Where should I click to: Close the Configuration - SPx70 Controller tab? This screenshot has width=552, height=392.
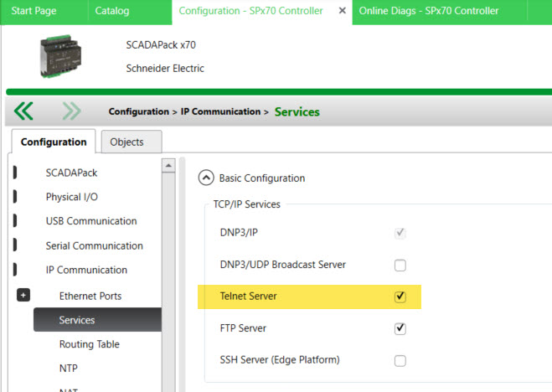click(342, 11)
